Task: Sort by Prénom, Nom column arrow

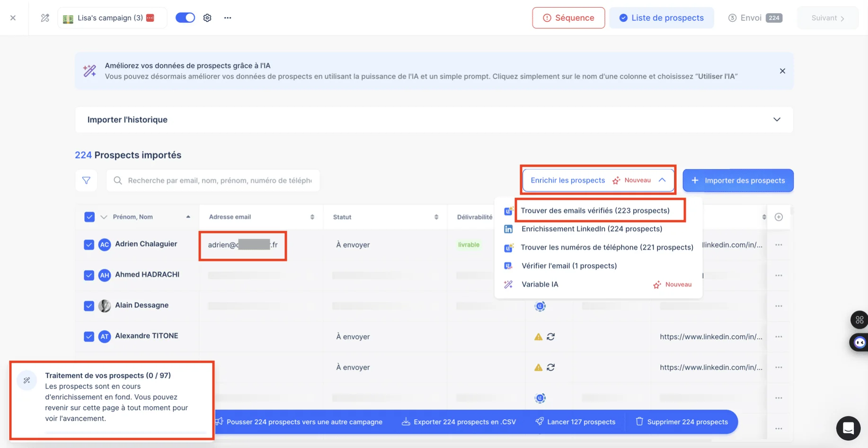Action: coord(188,217)
